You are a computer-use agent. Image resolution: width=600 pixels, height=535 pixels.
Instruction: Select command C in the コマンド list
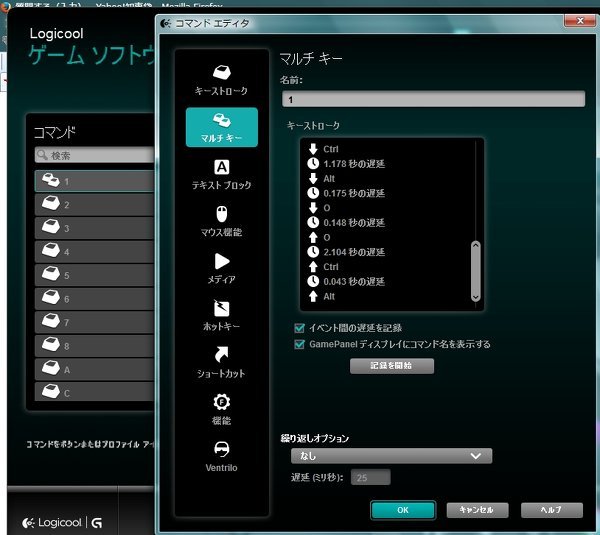(x=95, y=392)
